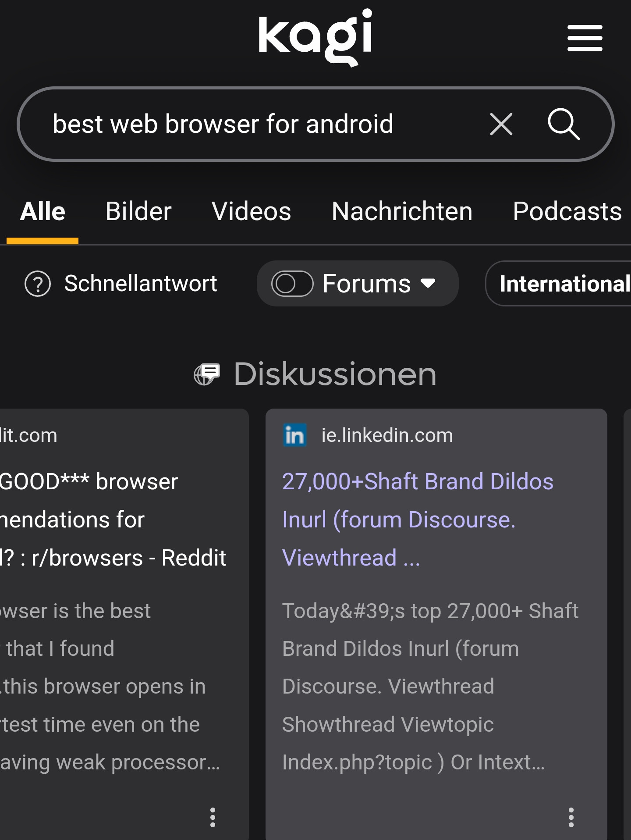The image size is (631, 840).
Task: Open the hamburger menu
Action: pos(585,38)
